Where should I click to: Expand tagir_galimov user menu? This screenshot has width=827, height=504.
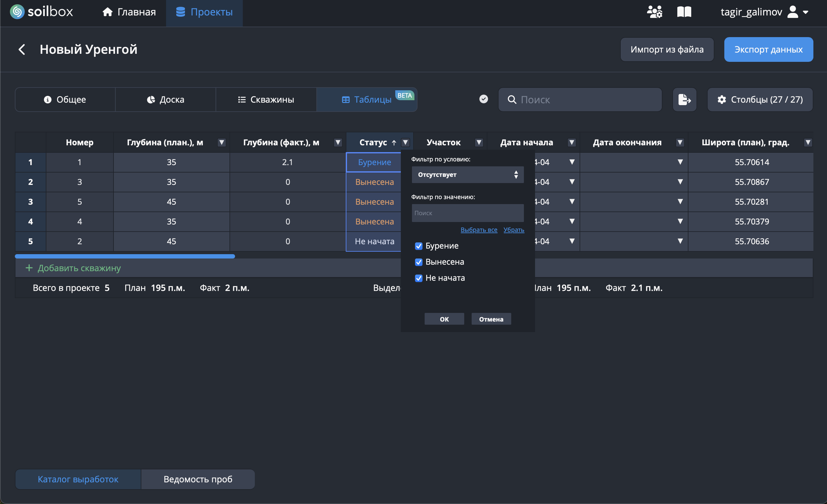pos(805,12)
